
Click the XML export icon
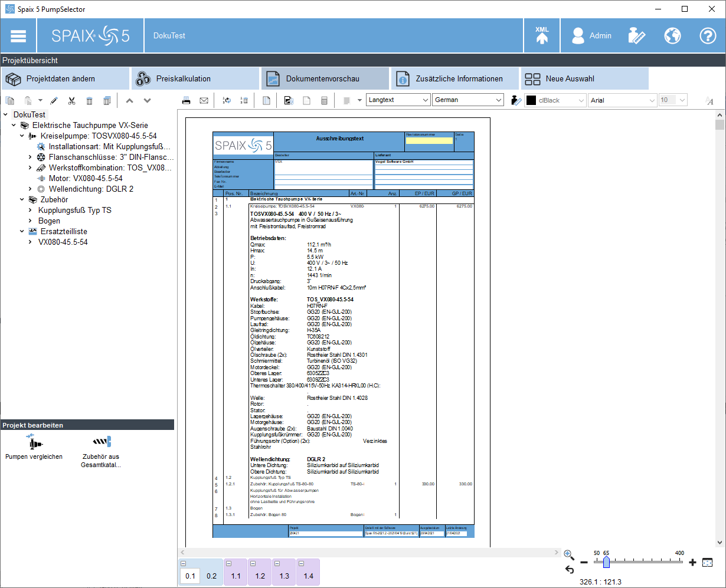click(x=542, y=35)
